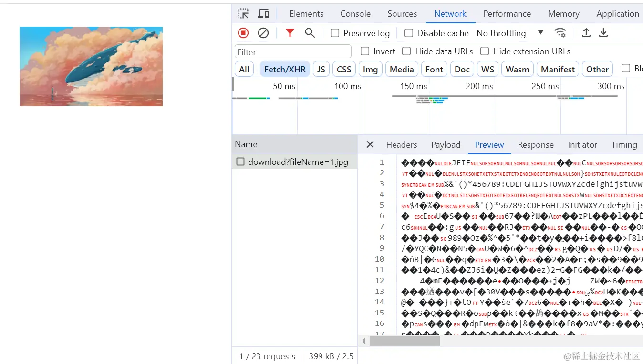Select the Fetch/XHR filter
Image resolution: width=643 pixels, height=364 pixels.
click(284, 69)
